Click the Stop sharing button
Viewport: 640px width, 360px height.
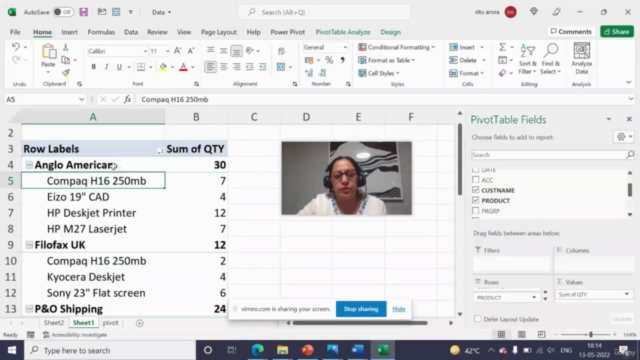pos(361,309)
